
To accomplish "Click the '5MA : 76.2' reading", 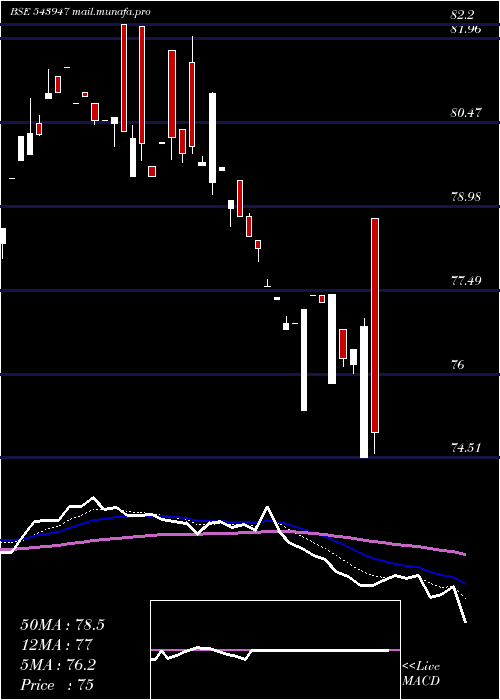I will tap(58, 665).
